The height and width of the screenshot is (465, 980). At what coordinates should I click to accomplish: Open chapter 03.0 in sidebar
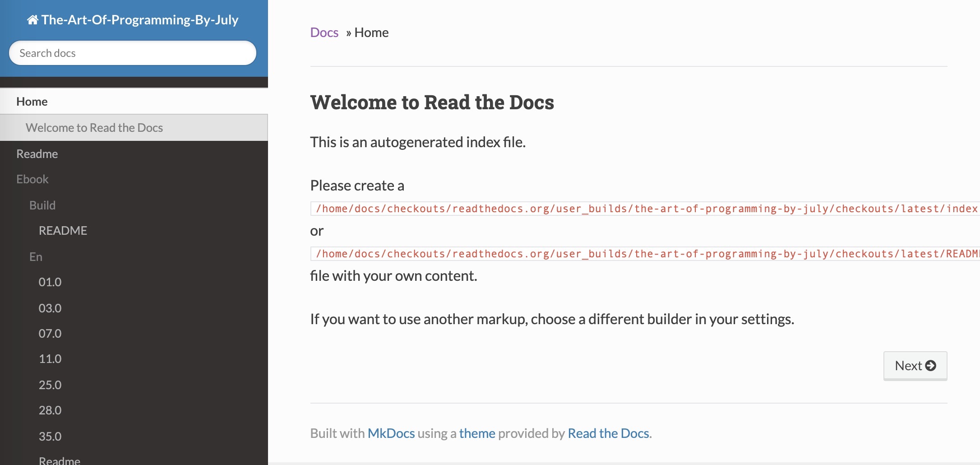click(x=50, y=308)
